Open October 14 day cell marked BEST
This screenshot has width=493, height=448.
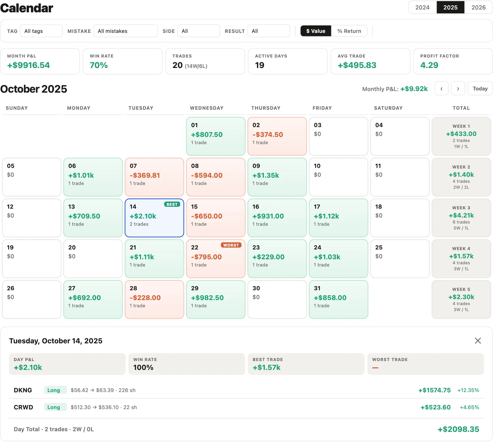155,218
